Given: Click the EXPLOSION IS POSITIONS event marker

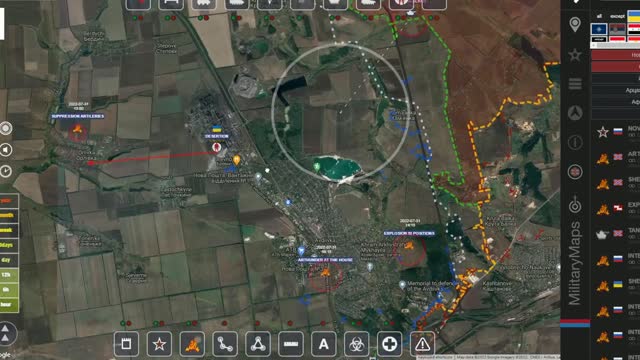Looking at the screenshot, I should [x=409, y=245].
